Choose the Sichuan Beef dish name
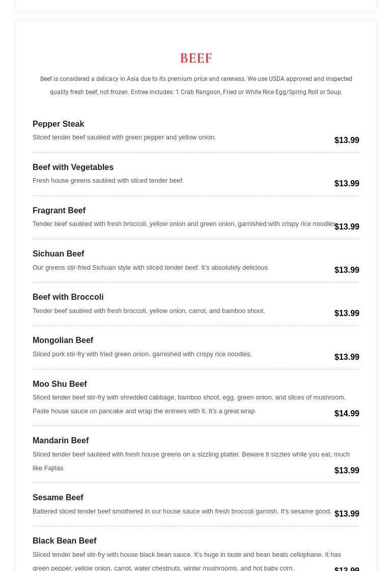This screenshot has height=571, width=392. coord(58,253)
